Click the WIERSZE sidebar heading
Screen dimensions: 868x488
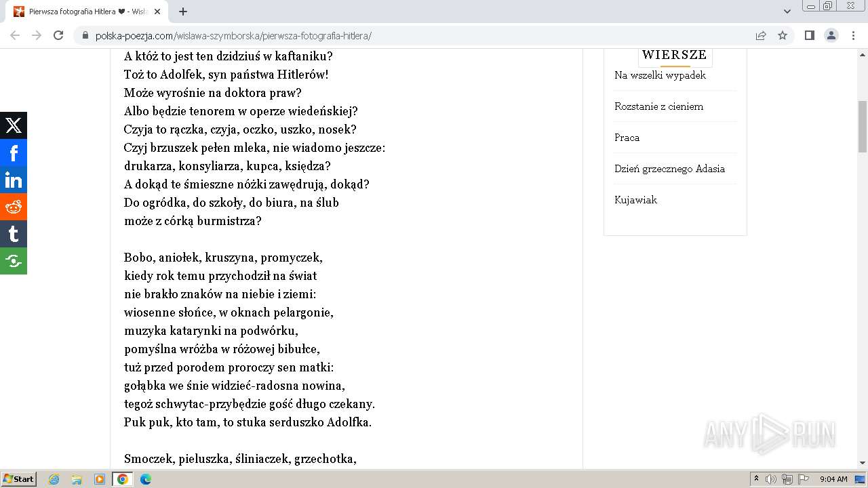[x=674, y=55]
